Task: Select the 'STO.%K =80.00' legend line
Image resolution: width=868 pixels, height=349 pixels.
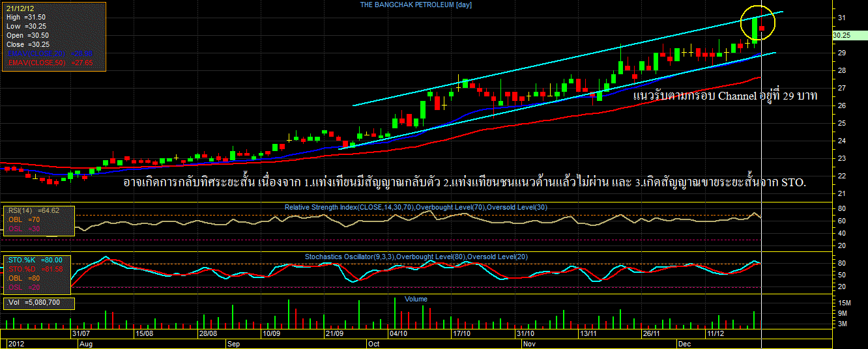Action: 35,260
